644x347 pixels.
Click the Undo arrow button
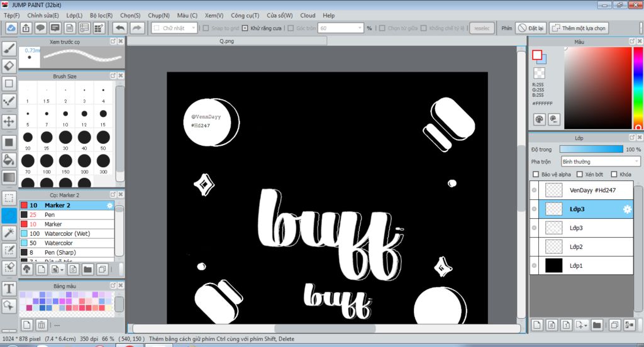tap(120, 28)
